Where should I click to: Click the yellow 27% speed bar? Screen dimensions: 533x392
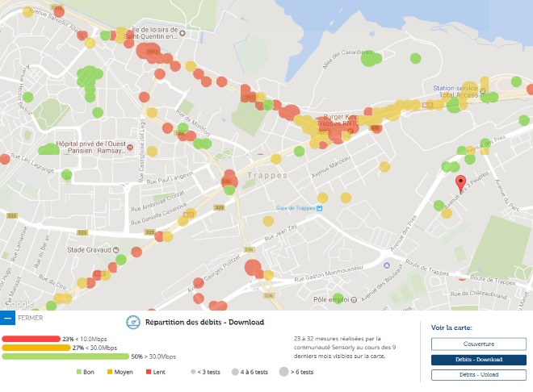tap(36, 348)
